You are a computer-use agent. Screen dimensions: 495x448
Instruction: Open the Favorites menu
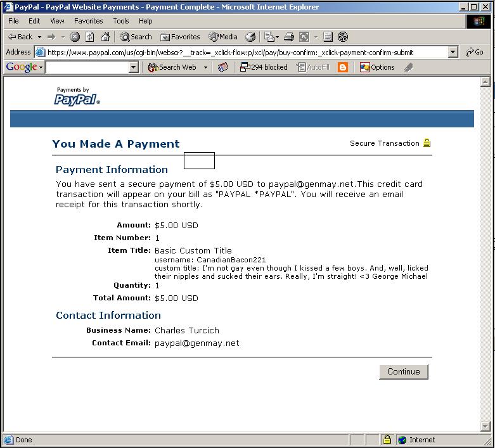point(88,21)
